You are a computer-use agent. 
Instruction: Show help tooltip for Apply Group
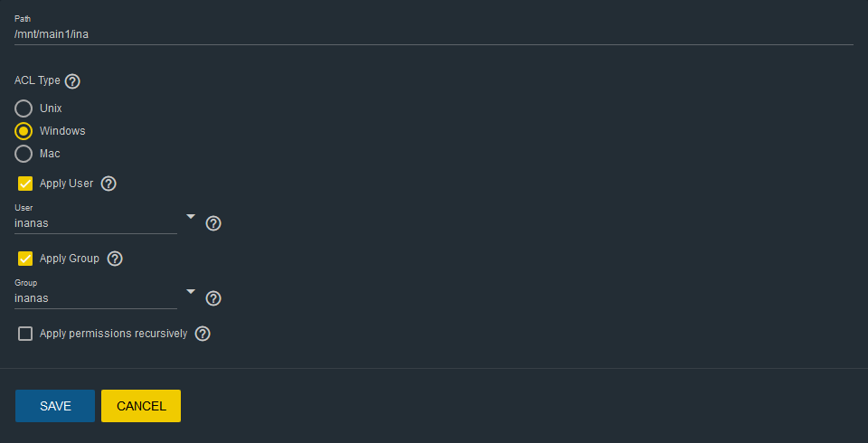coord(115,259)
